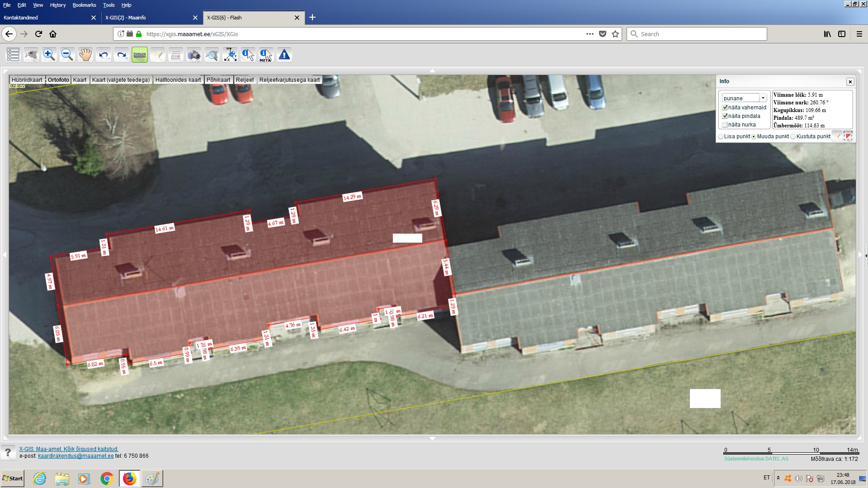Viewport: 868px width, 488px height.
Task: Switch to the Põhikaart map tab
Action: (218, 80)
